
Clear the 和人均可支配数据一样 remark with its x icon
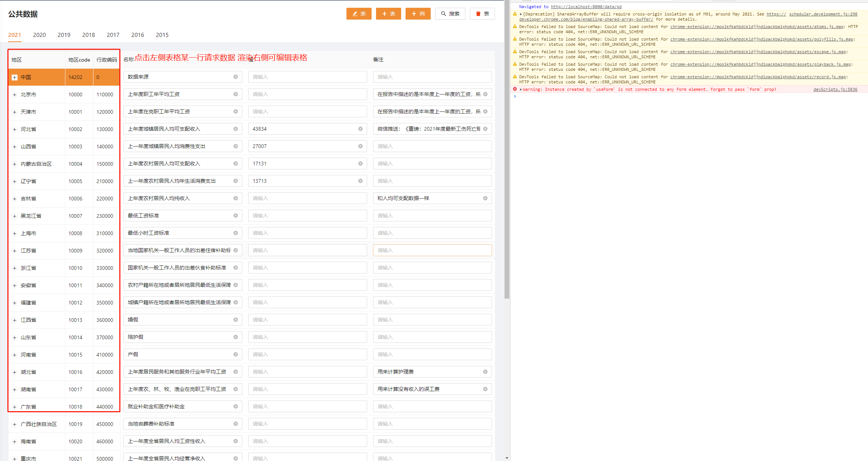[x=485, y=198]
